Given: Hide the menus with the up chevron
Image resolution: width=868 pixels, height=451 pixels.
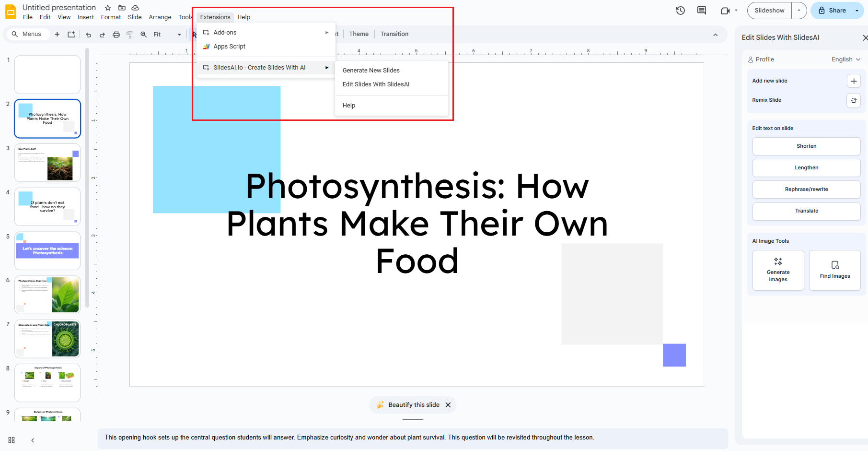Looking at the screenshot, I should (x=716, y=35).
